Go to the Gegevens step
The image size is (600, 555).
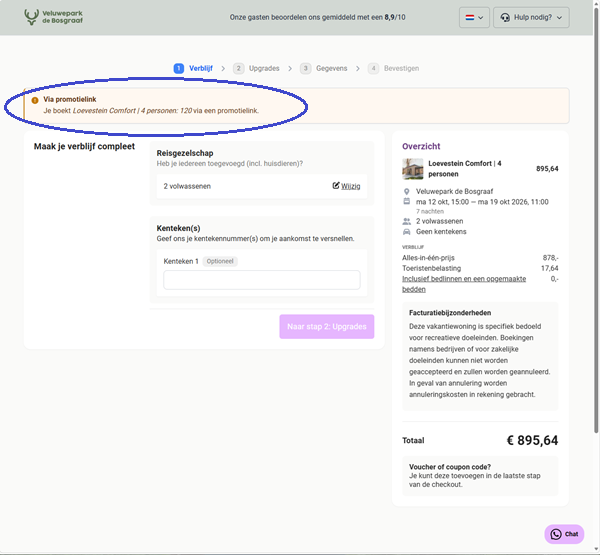(x=324, y=69)
